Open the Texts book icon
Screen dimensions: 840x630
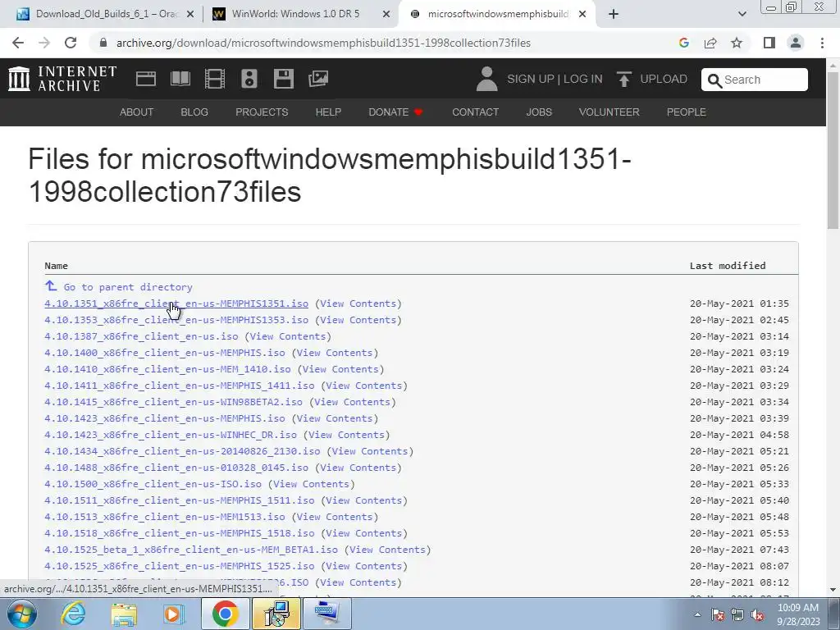click(x=180, y=79)
